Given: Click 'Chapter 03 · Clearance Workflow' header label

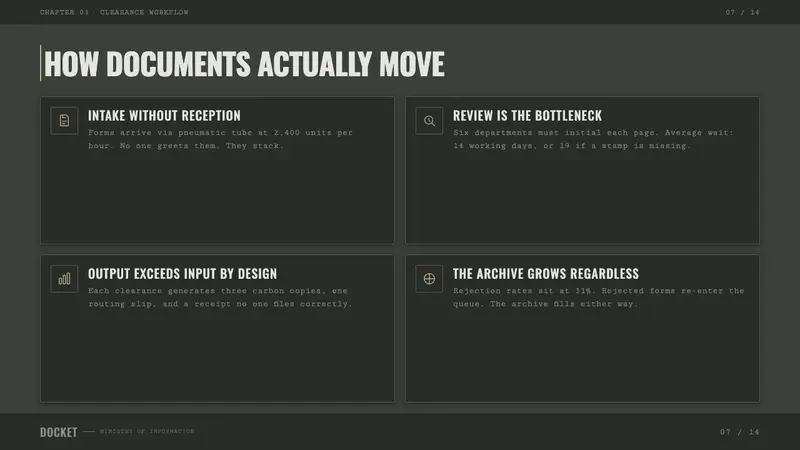Looking at the screenshot, I should click(x=114, y=12).
